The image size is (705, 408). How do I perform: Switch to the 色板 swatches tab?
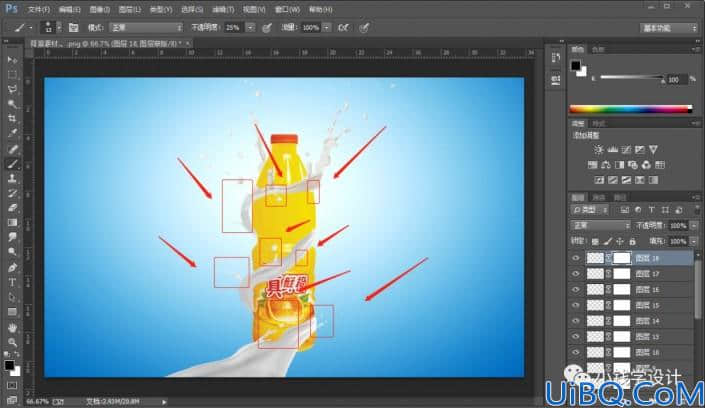click(x=598, y=49)
